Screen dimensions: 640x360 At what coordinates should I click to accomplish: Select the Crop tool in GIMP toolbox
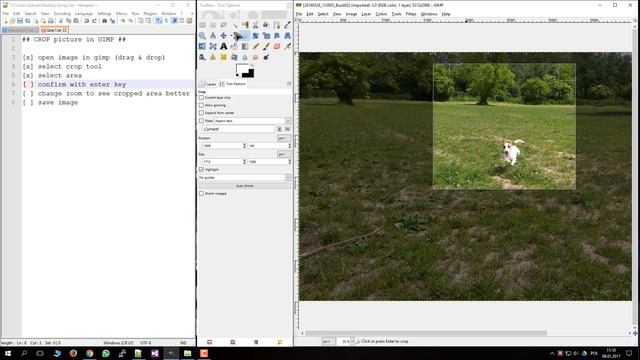[x=245, y=36]
